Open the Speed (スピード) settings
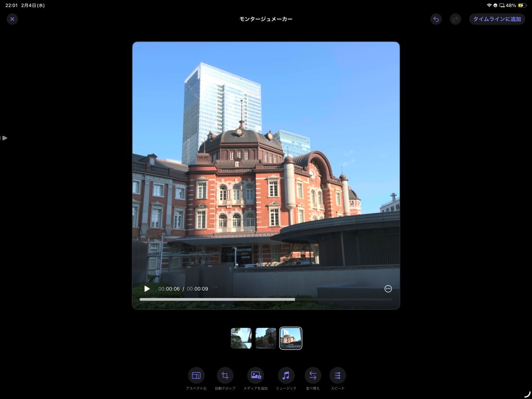The width and height of the screenshot is (532, 399). [x=337, y=376]
